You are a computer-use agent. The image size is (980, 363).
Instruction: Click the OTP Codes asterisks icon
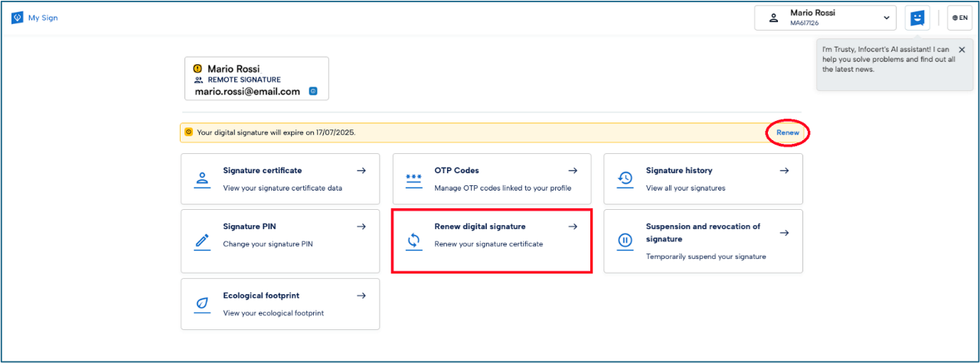(413, 179)
